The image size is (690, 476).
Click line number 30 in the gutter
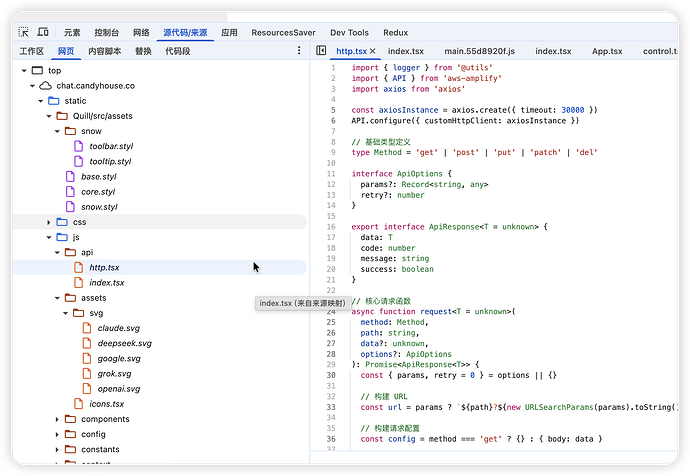[331, 375]
